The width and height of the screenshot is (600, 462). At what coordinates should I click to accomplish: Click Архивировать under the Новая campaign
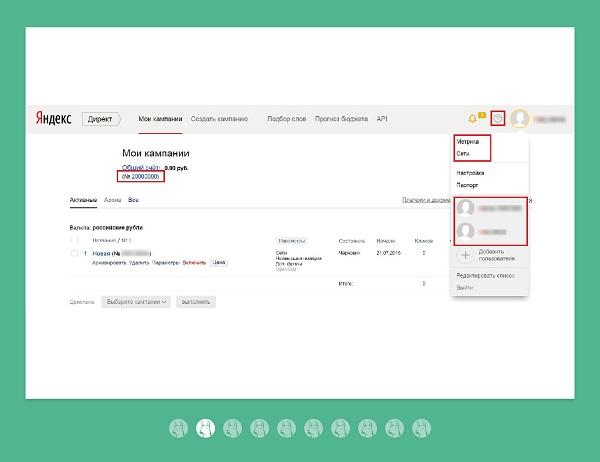coord(109,263)
